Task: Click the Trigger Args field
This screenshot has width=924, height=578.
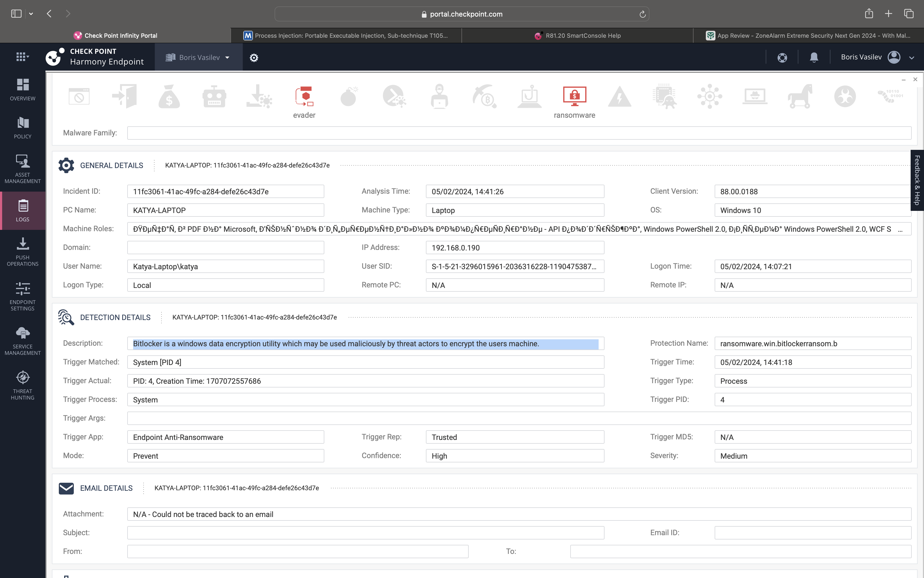Action: (x=519, y=418)
